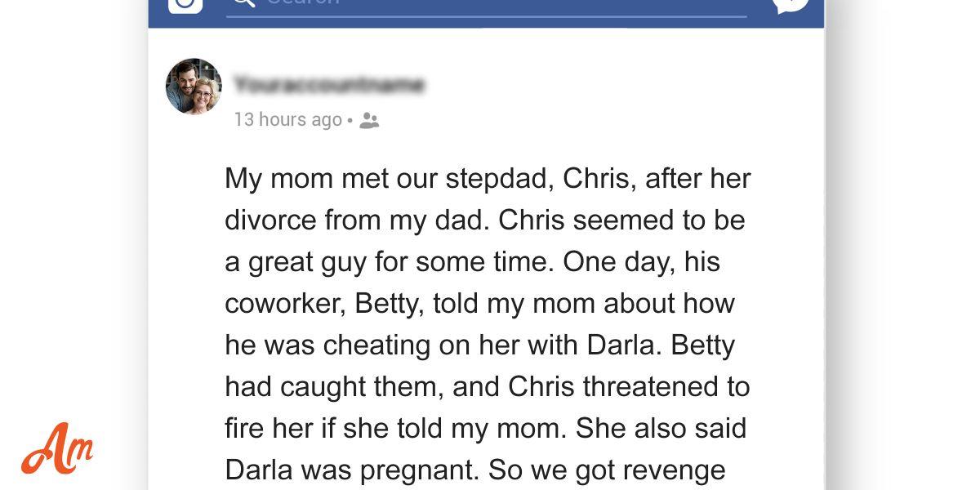The height and width of the screenshot is (490, 980).
Task: Click the words 'So we got revenge'
Action: (x=607, y=470)
